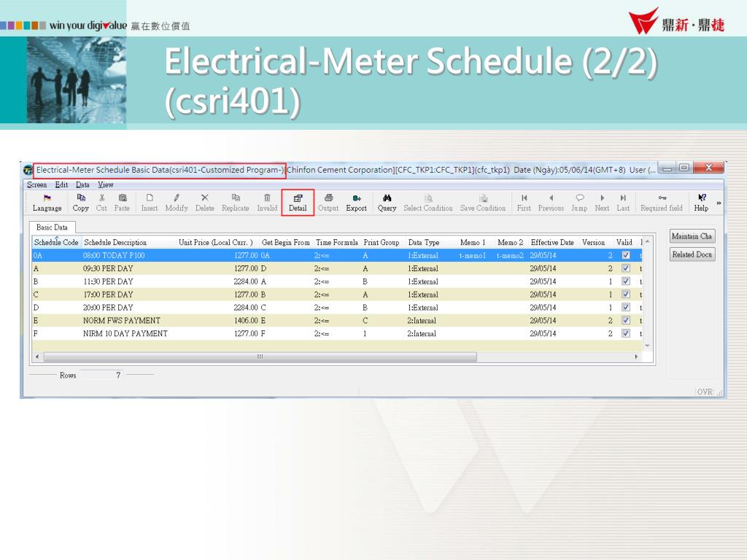The height and width of the screenshot is (560, 747).
Task: Select the NORM FWS PAYMENT description
Action: [x=122, y=321]
